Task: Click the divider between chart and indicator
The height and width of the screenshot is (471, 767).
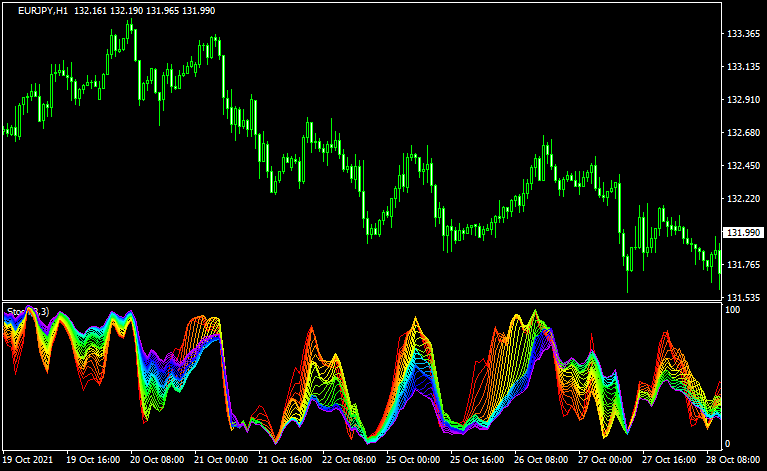Action: tap(360, 301)
